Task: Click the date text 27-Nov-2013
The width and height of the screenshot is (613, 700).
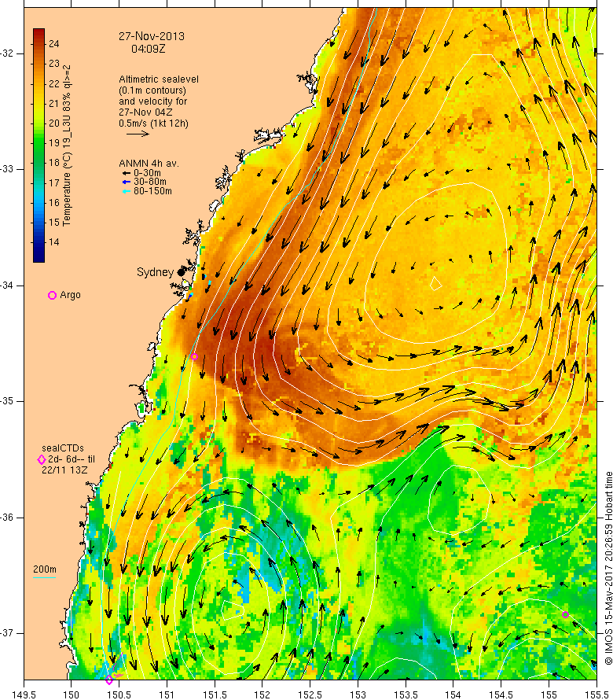Action: coord(151,36)
